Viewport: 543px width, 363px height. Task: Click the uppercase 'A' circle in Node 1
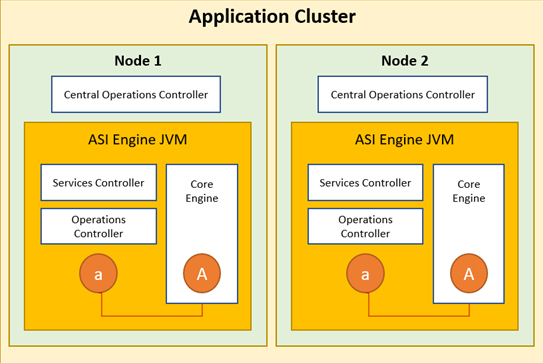pos(202,274)
